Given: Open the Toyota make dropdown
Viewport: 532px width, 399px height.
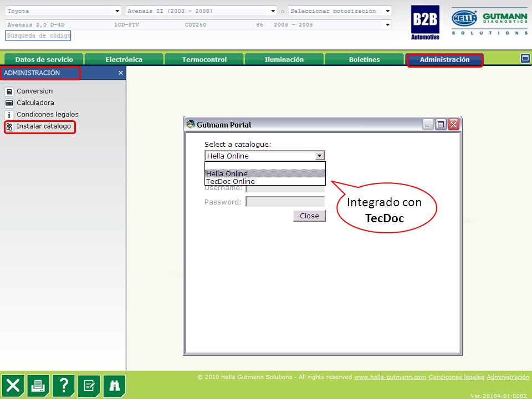Looking at the screenshot, I should (x=117, y=11).
